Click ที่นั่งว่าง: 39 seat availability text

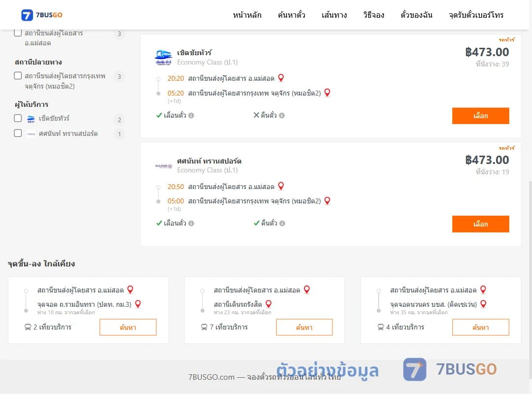tap(492, 64)
